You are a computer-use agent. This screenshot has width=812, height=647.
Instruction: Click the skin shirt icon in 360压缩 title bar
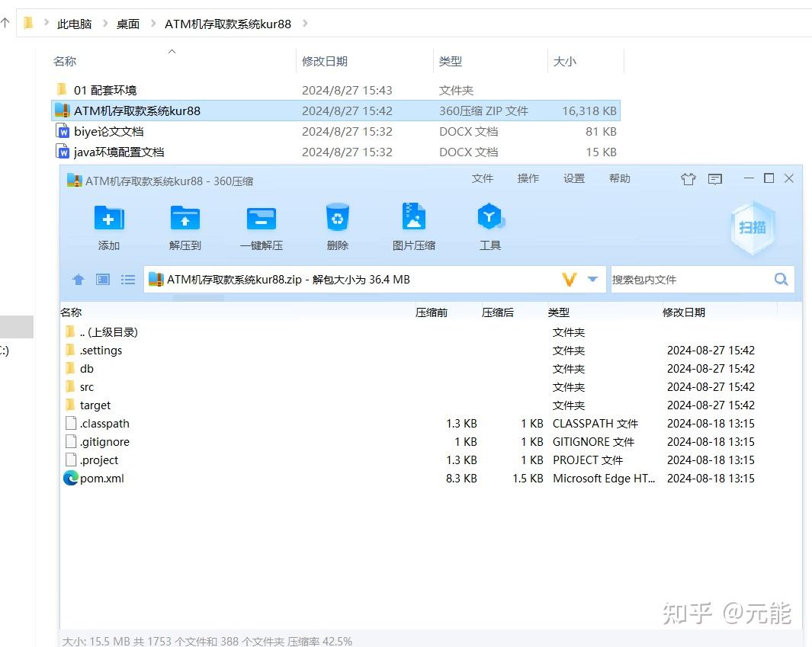coord(688,179)
